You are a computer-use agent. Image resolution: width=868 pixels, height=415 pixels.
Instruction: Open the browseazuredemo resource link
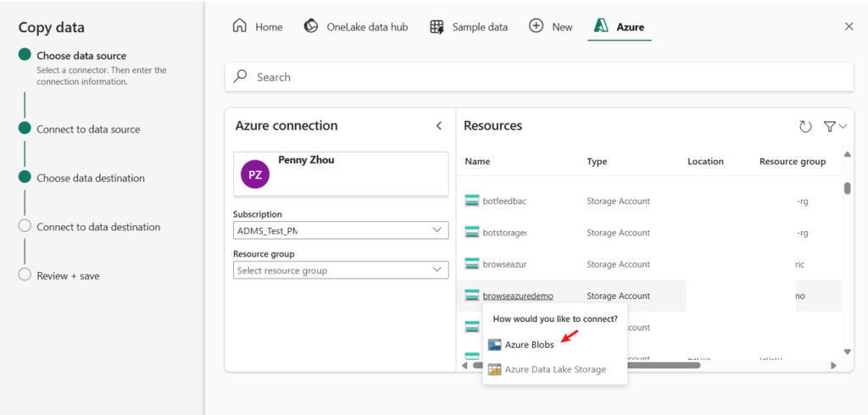[x=518, y=296]
